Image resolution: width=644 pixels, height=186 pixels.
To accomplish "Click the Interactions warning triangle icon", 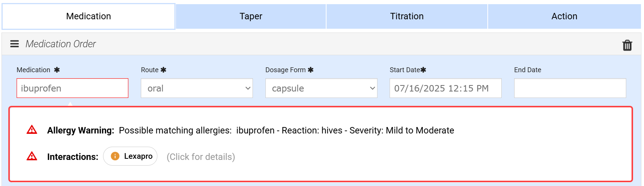I will [x=32, y=156].
